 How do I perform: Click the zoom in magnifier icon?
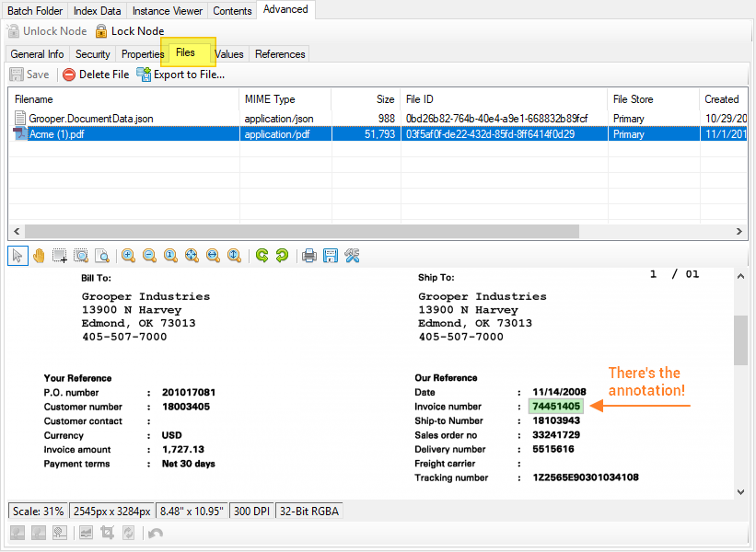[x=128, y=256]
